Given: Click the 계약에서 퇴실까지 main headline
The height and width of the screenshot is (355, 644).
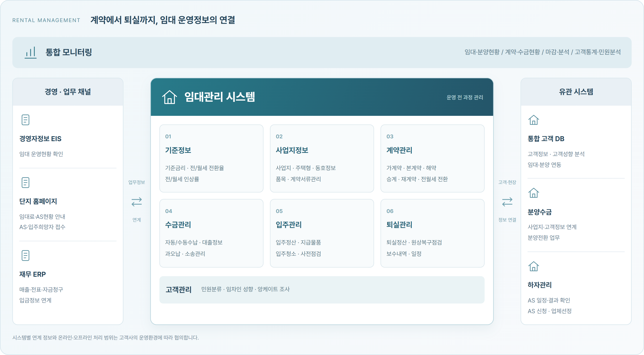Looking at the screenshot, I should pos(163,20).
